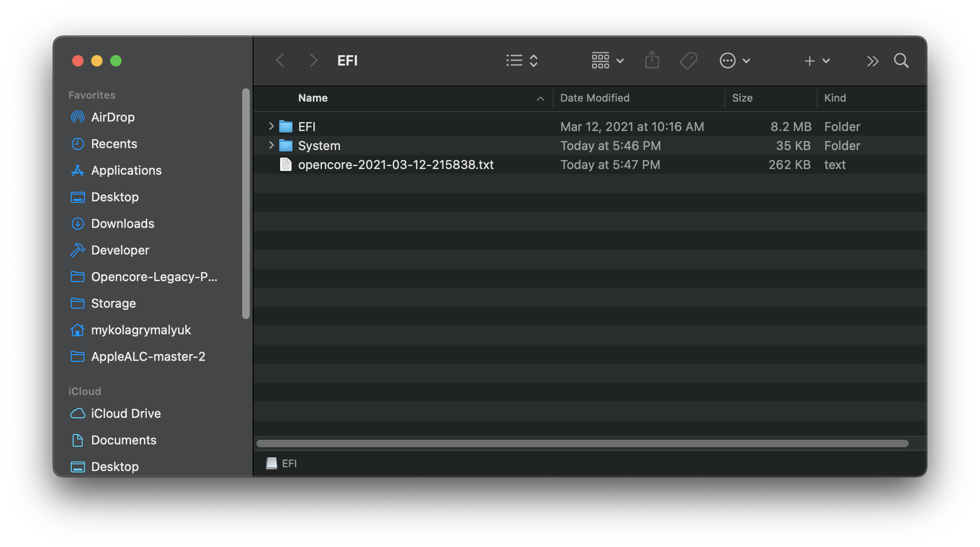
Task: Go forward with the right chevron
Action: pyautogui.click(x=313, y=60)
